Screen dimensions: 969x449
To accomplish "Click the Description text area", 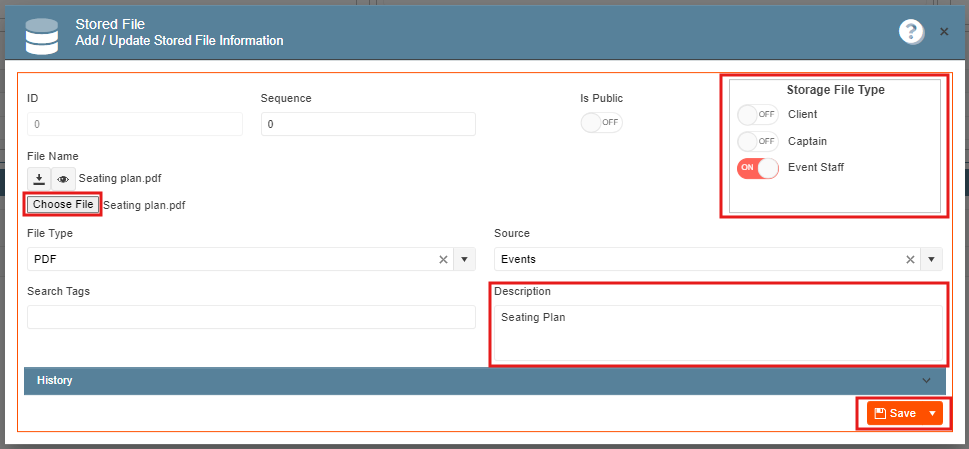I will (718, 333).
